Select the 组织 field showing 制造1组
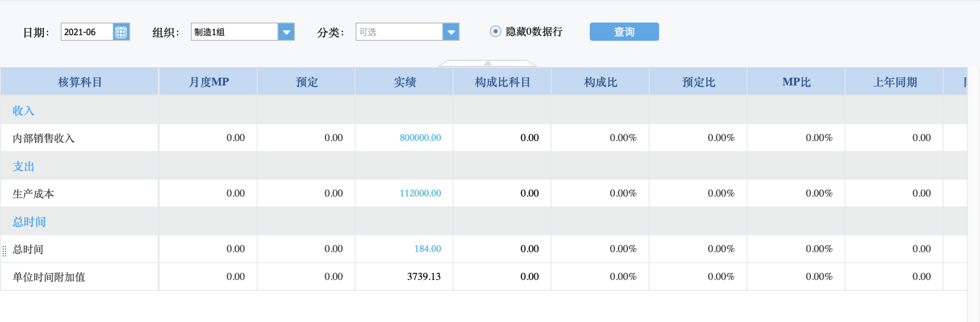Viewport: 980px width, 322px height. click(234, 32)
